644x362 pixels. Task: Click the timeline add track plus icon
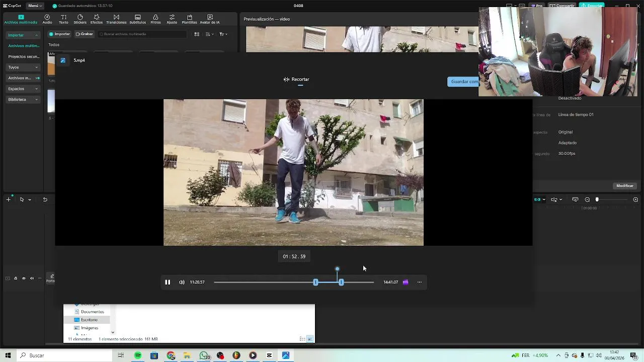(8, 200)
